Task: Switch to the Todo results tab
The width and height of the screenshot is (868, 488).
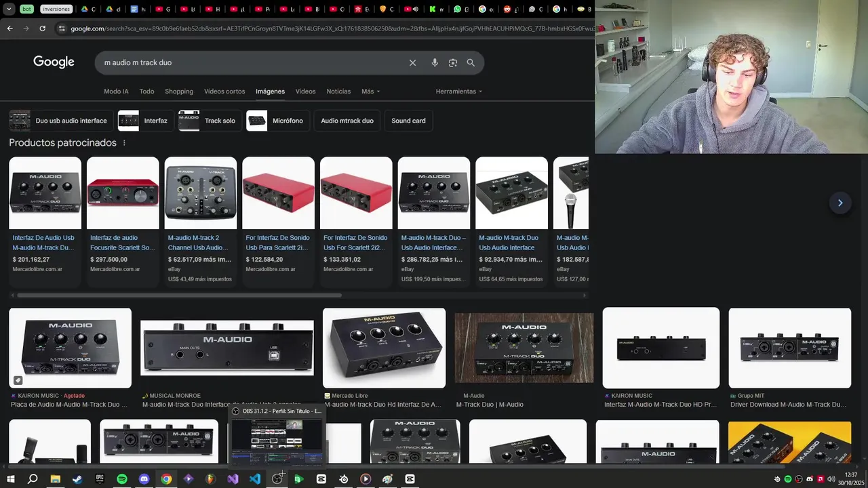Action: tap(146, 91)
